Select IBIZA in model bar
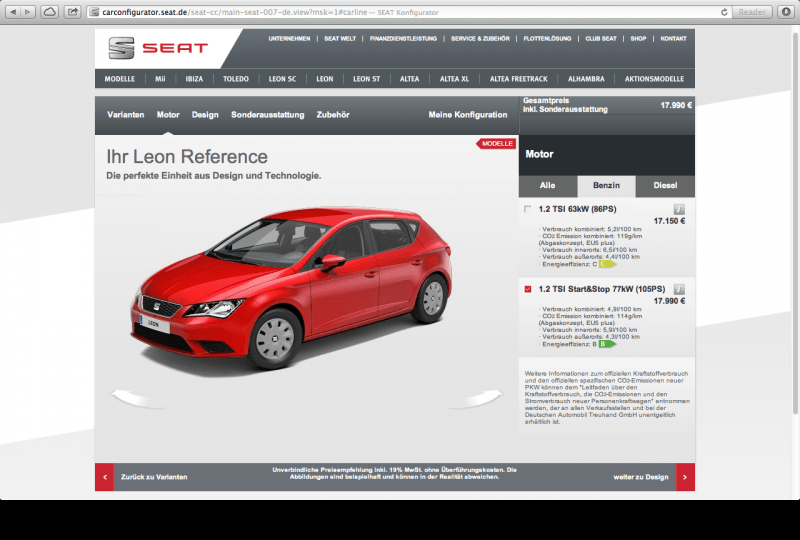The height and width of the screenshot is (540, 800). (x=194, y=79)
